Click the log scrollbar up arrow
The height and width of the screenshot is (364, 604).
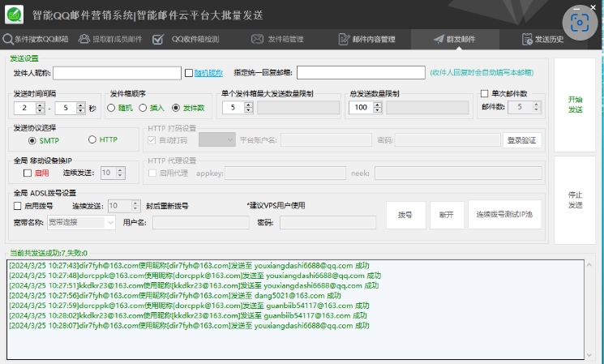pyautogui.click(x=589, y=264)
